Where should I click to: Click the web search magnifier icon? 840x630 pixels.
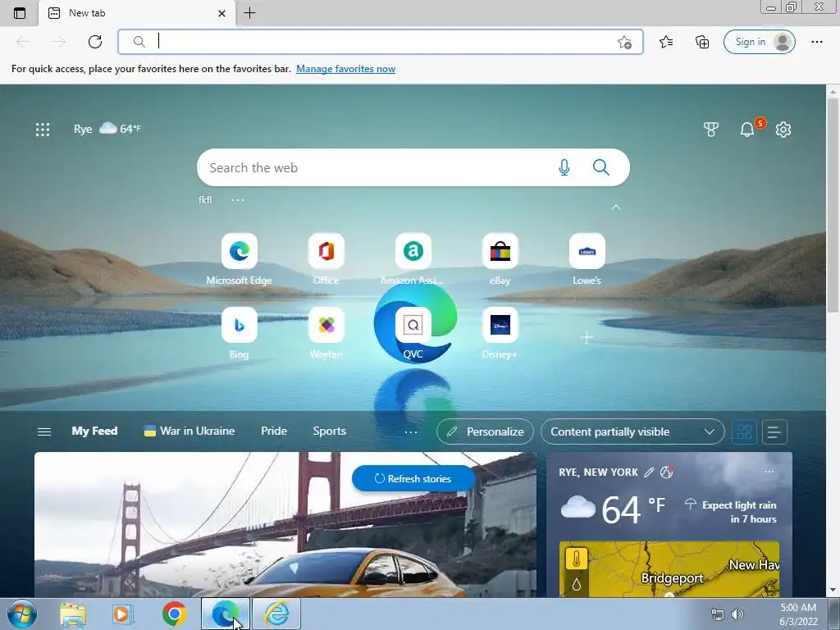click(601, 167)
